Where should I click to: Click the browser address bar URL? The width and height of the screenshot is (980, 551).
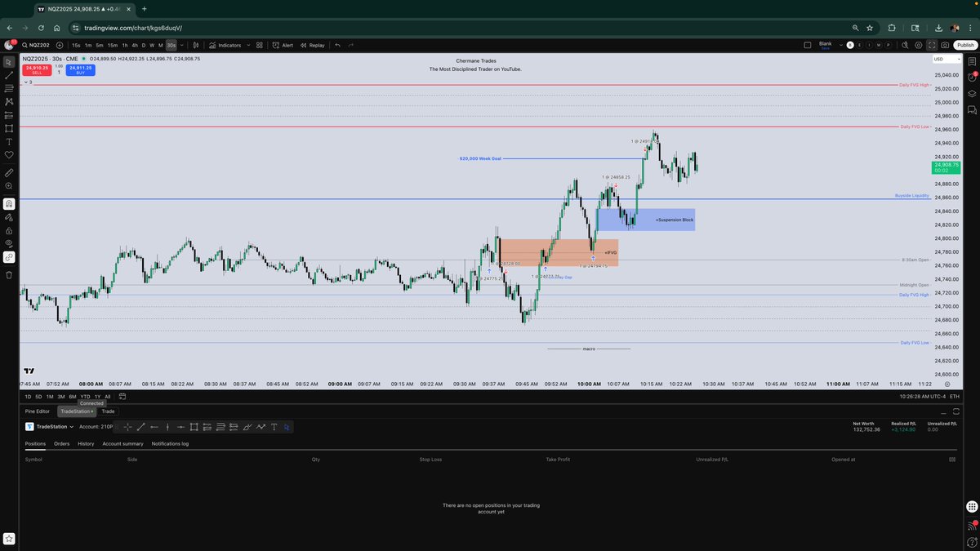(x=133, y=27)
